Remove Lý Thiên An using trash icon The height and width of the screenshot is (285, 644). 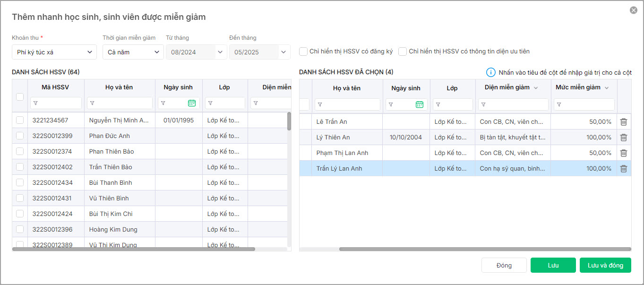[x=624, y=138]
